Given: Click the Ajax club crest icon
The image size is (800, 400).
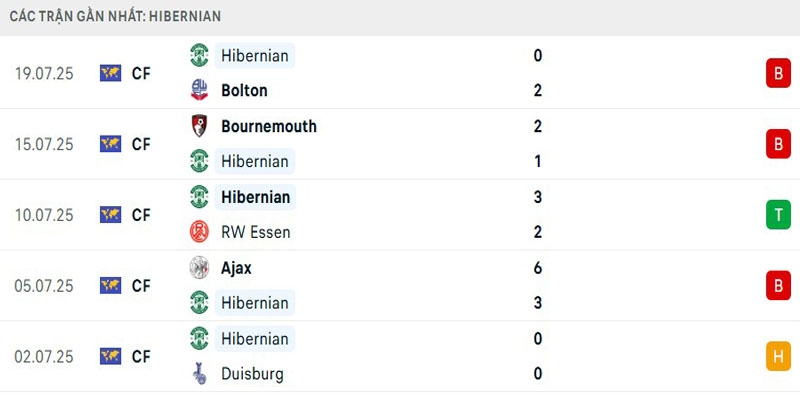Looking at the screenshot, I should click(x=199, y=268).
